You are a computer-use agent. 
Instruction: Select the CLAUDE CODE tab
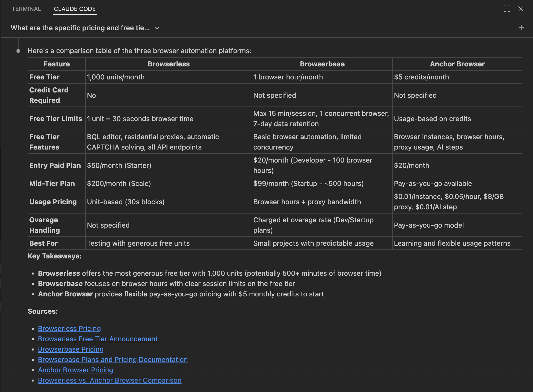tap(75, 9)
